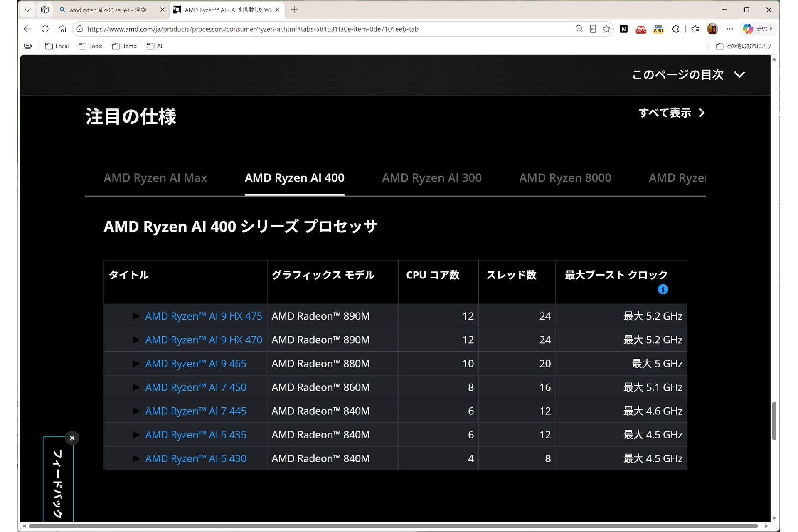Open AMD Ryzen AI 5 435 link
Viewport: 798px width, 532px height.
196,435
